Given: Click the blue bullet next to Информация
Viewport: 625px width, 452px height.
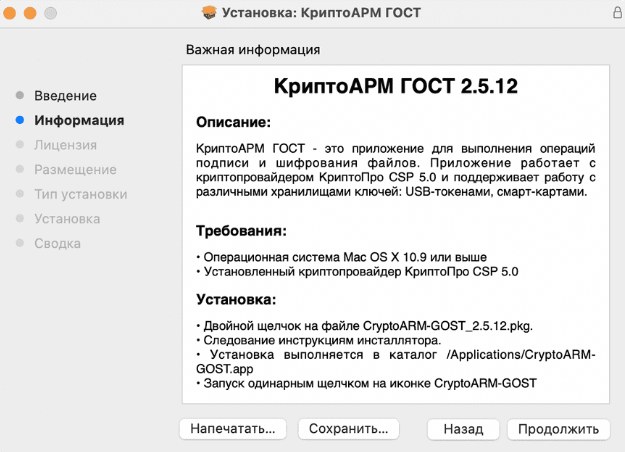Looking at the screenshot, I should click(20, 120).
